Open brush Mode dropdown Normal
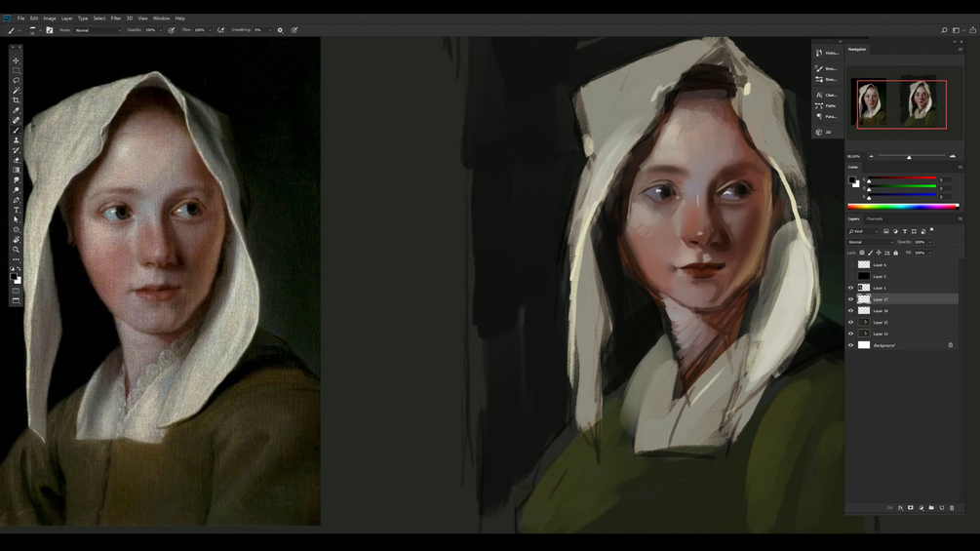The height and width of the screenshot is (551, 980). pos(98,30)
